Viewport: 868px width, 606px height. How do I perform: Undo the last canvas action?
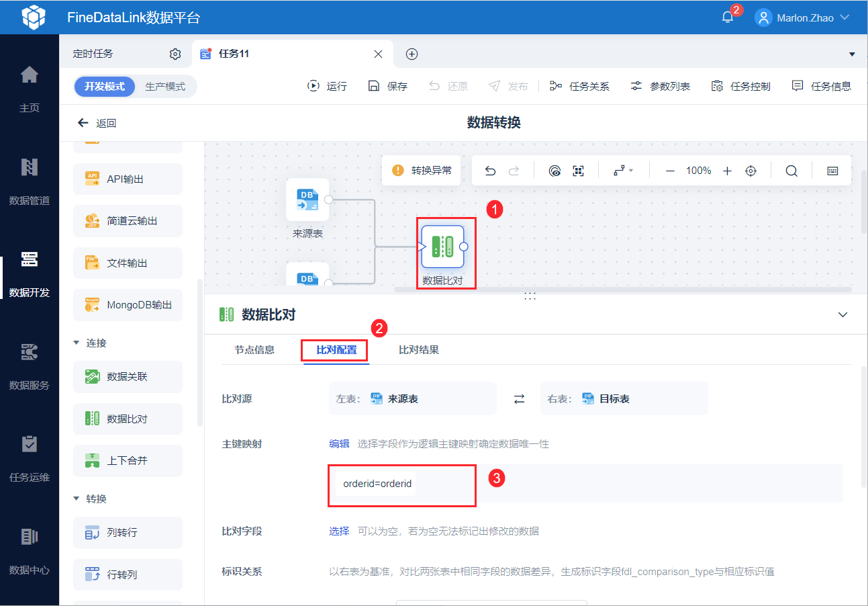pos(490,171)
